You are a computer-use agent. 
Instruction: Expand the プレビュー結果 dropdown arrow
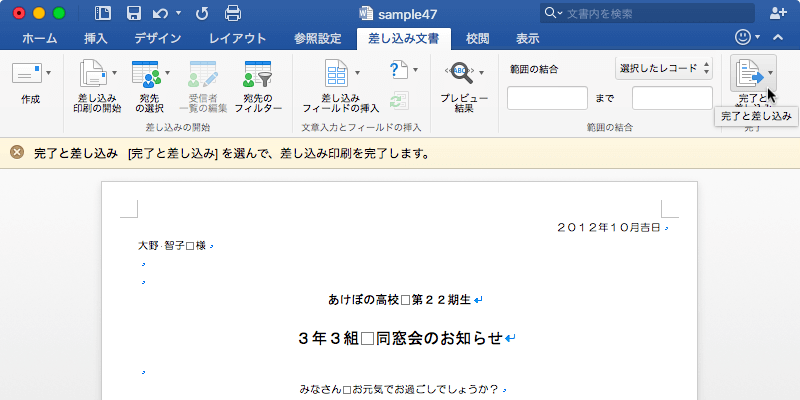coord(481,73)
